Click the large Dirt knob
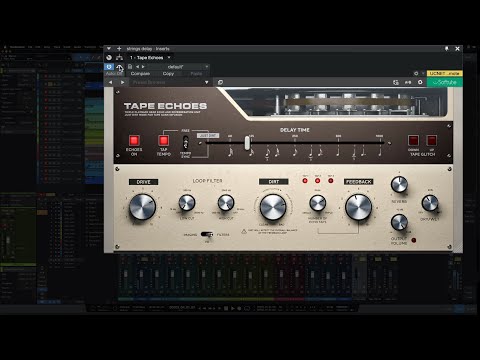Screen dimensions: 480x360 [273, 207]
